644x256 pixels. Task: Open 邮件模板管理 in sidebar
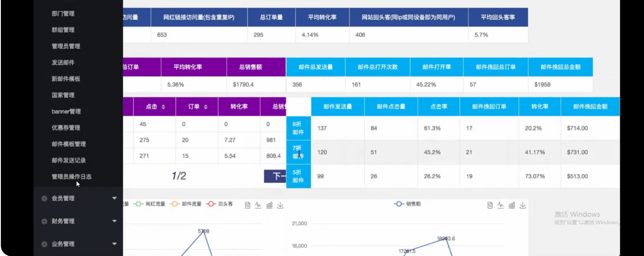[69, 144]
